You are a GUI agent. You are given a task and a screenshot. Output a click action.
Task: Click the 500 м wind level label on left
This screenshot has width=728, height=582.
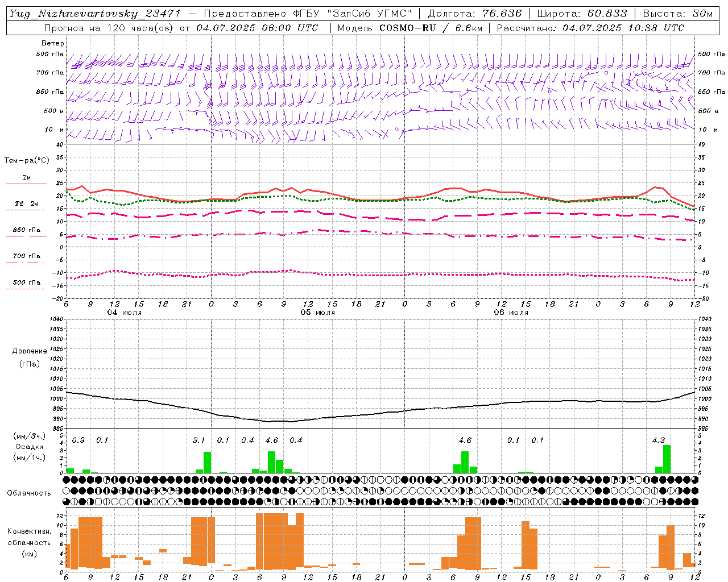[54, 111]
